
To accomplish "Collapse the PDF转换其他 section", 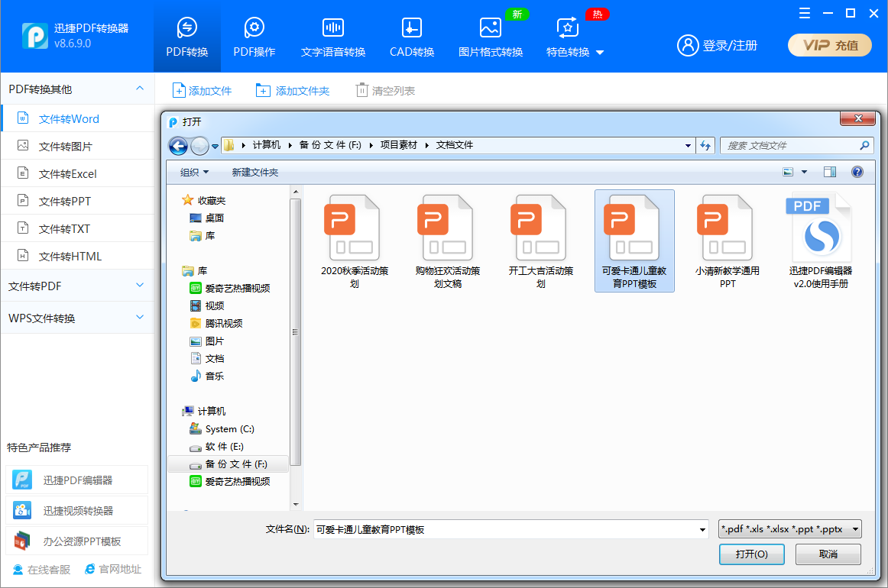I will 139,89.
